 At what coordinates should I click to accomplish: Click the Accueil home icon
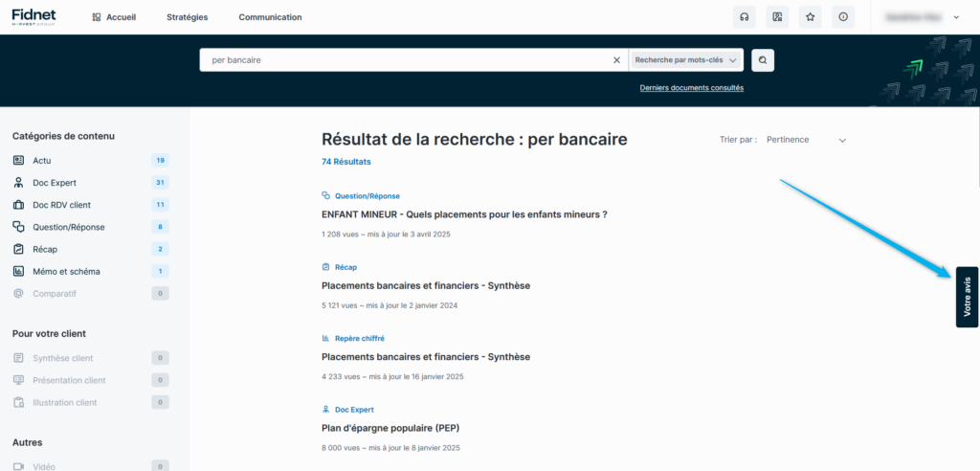[97, 17]
